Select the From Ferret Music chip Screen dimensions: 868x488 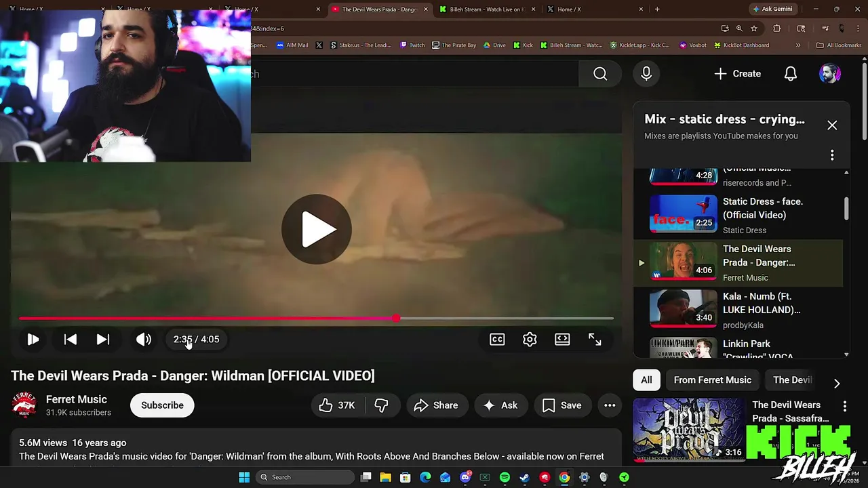click(x=713, y=380)
